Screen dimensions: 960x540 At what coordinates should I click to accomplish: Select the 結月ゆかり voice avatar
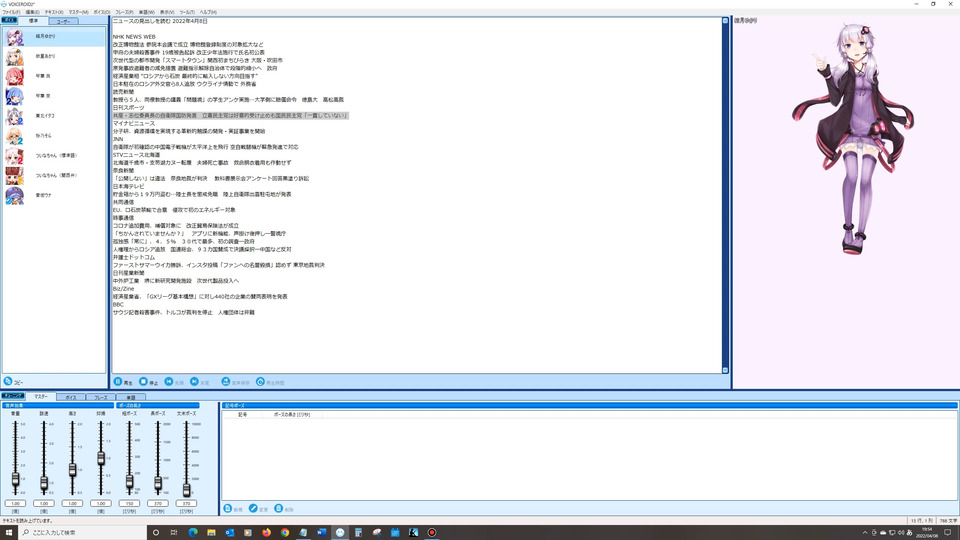point(14,37)
